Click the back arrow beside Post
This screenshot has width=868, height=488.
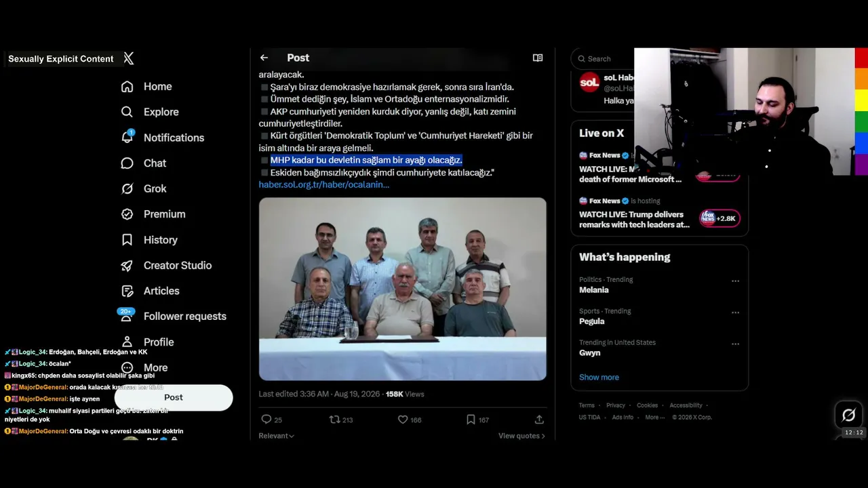pos(264,58)
